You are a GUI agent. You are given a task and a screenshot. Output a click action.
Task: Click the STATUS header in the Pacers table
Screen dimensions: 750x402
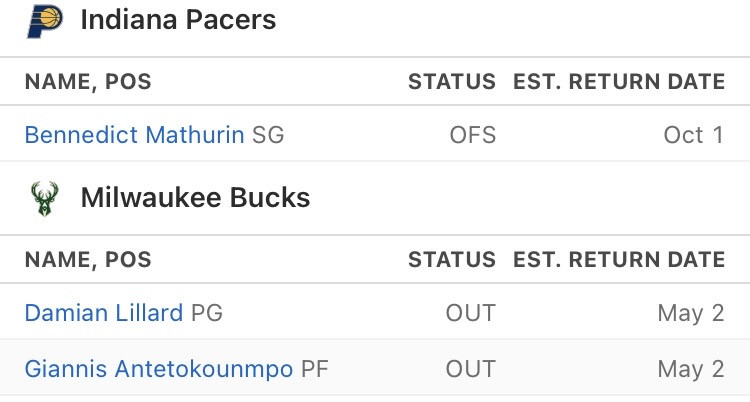pos(452,82)
